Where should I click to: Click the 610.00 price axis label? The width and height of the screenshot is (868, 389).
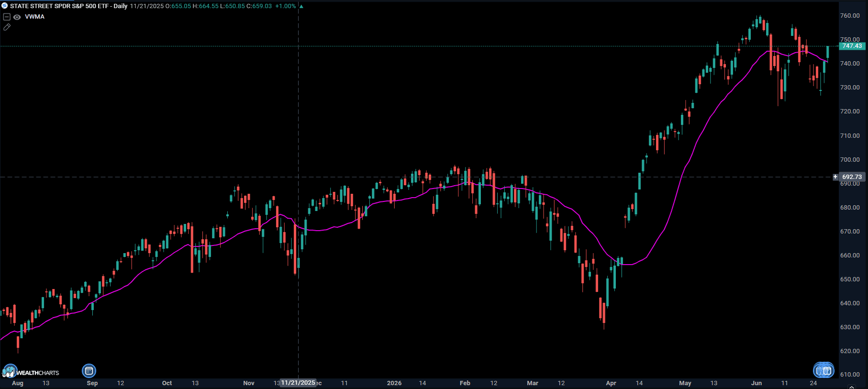pos(850,375)
